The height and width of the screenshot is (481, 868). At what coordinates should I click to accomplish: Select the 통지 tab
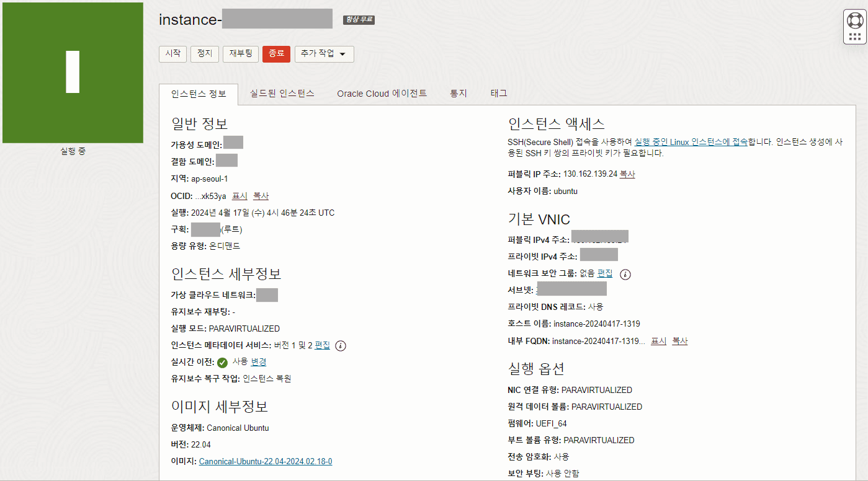458,94
